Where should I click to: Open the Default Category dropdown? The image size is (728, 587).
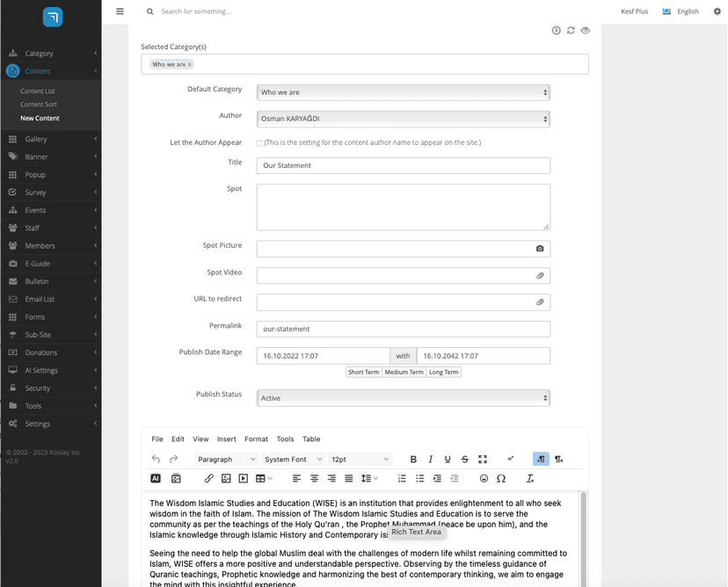click(402, 91)
